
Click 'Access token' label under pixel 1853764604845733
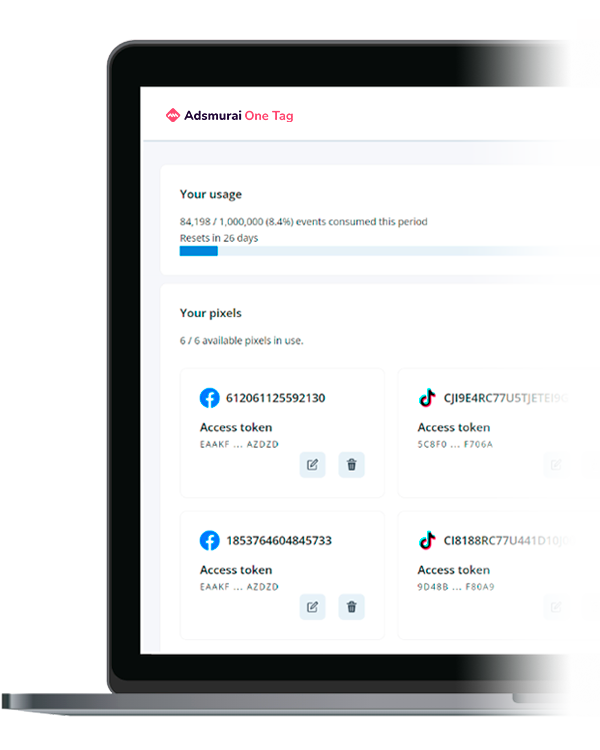point(236,570)
